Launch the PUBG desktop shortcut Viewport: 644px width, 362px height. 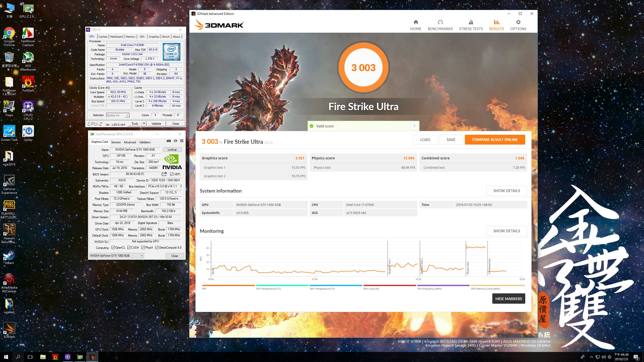(9, 209)
